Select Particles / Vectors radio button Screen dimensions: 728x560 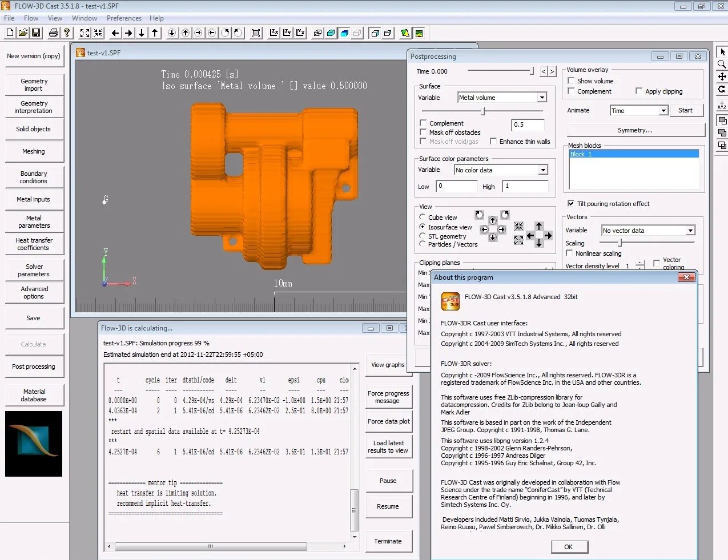[x=423, y=244]
